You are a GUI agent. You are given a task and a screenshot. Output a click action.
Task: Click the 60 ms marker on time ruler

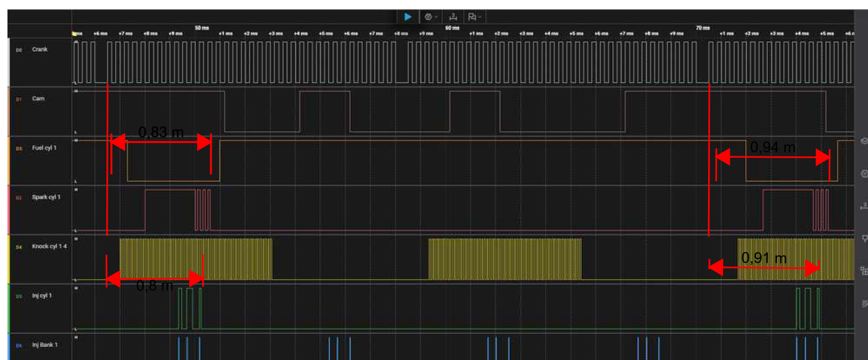pos(452,27)
